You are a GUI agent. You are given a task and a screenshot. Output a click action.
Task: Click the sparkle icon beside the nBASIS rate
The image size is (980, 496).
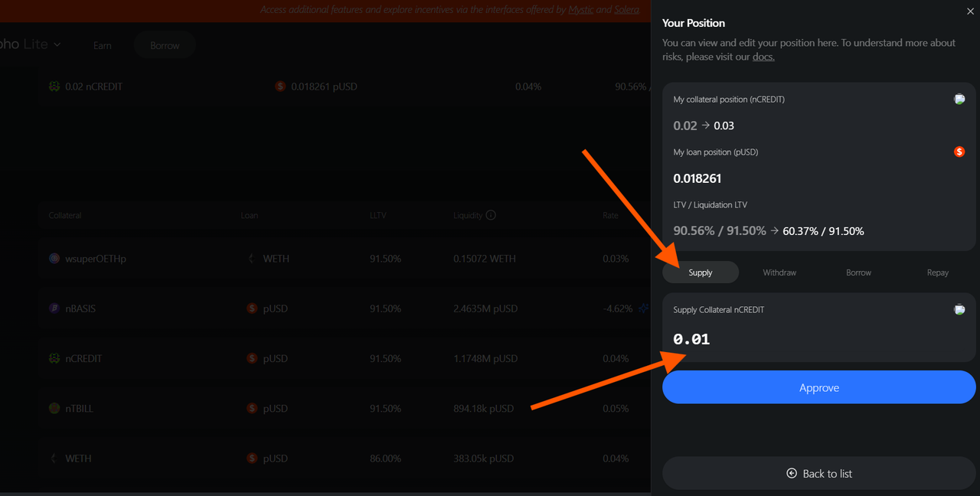643,308
